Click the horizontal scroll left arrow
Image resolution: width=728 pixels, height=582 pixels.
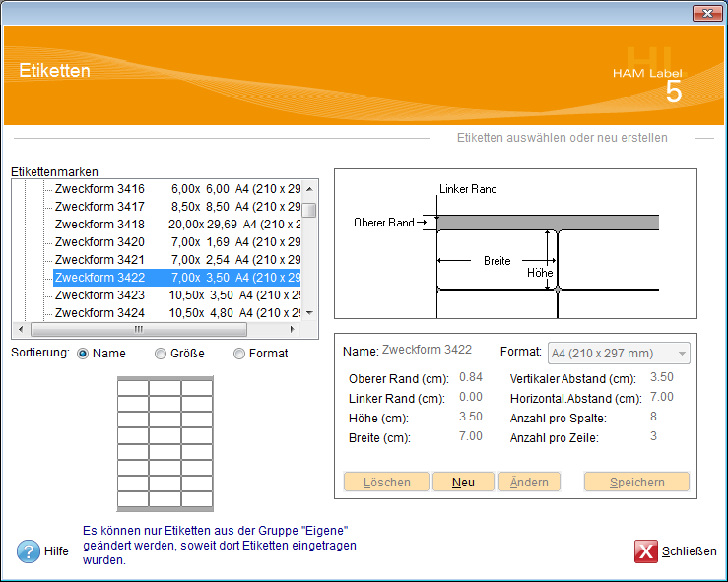click(x=21, y=329)
